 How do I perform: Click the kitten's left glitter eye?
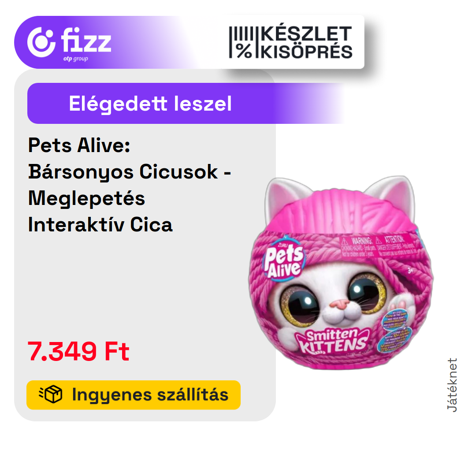pyautogui.click(x=299, y=306)
